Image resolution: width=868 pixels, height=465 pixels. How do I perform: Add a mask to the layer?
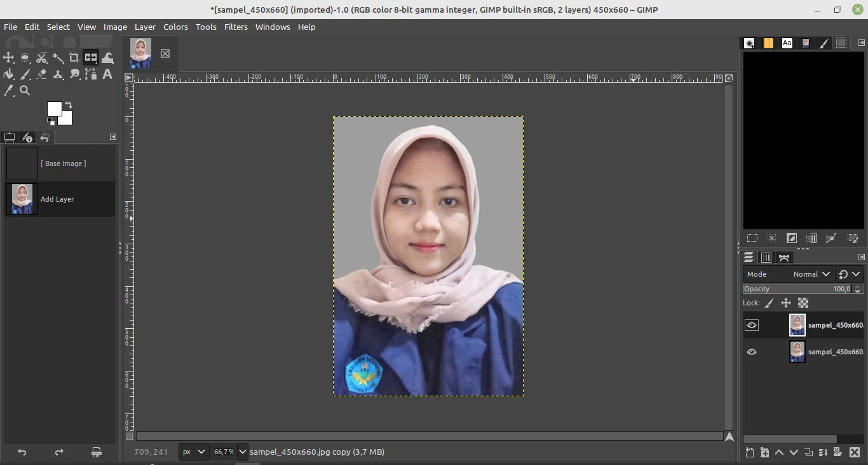tap(837, 452)
